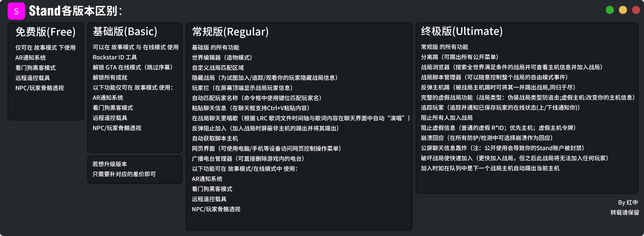Click the 转载请保留 notice
Screen dimensions: 644x236
(625, 212)
